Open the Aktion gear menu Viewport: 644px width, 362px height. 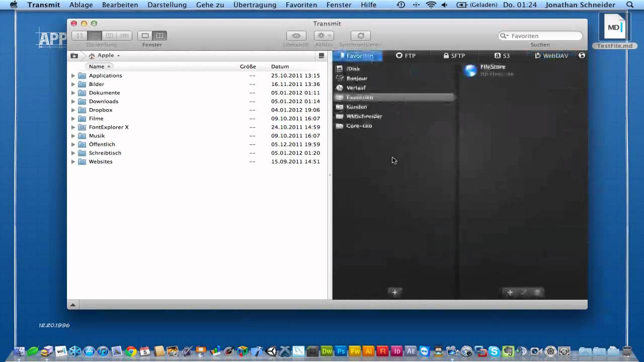coord(324,36)
